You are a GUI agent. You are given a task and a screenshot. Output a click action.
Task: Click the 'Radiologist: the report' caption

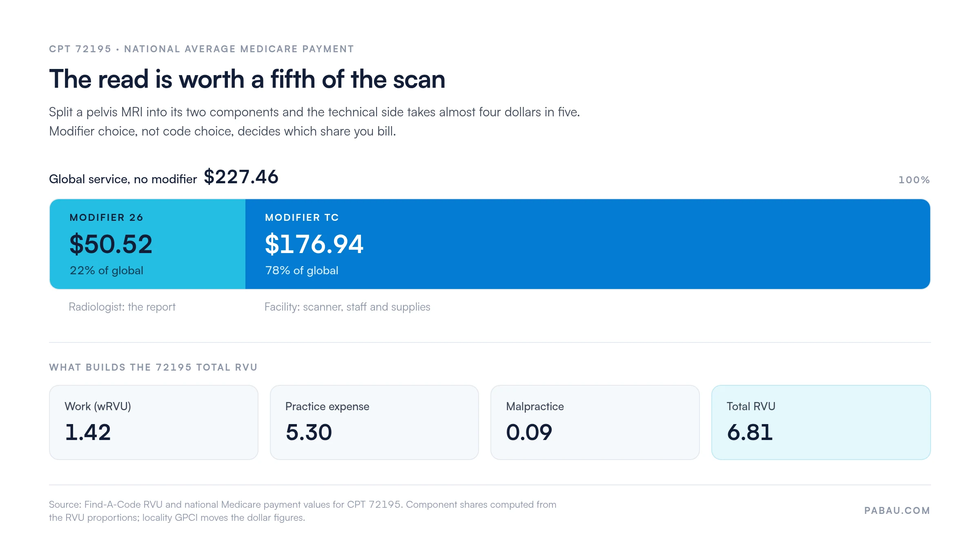122,307
